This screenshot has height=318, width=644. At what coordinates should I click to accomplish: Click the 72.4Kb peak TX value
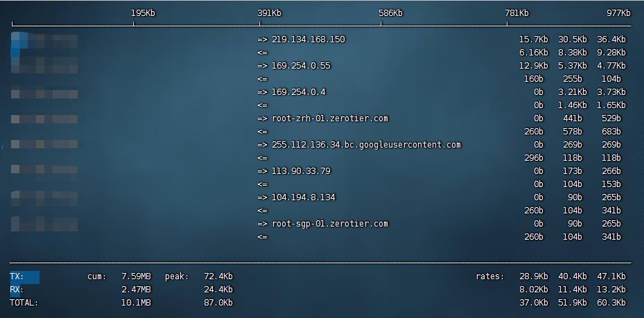(x=218, y=276)
